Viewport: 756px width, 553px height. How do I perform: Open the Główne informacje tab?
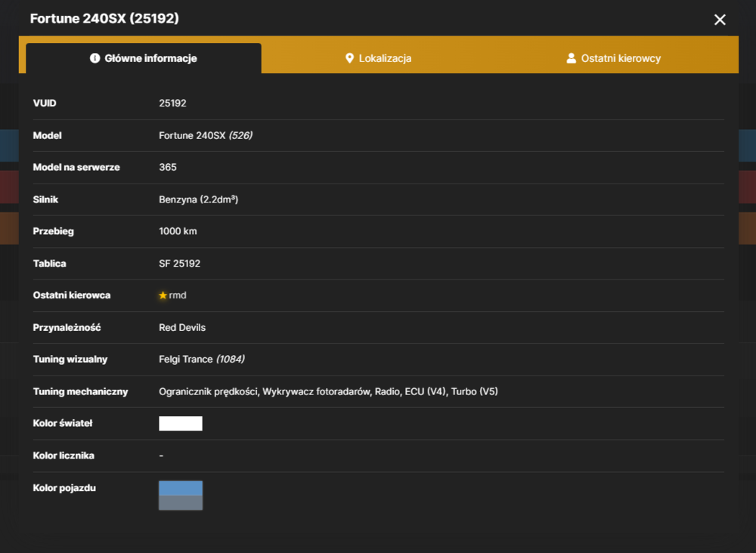[x=144, y=58]
